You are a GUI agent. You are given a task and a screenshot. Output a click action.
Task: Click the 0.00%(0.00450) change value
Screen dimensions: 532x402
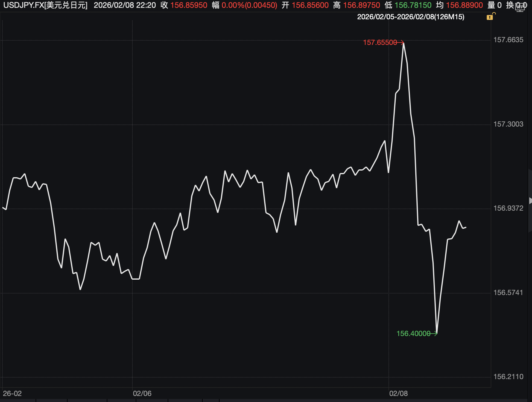coord(249,5)
